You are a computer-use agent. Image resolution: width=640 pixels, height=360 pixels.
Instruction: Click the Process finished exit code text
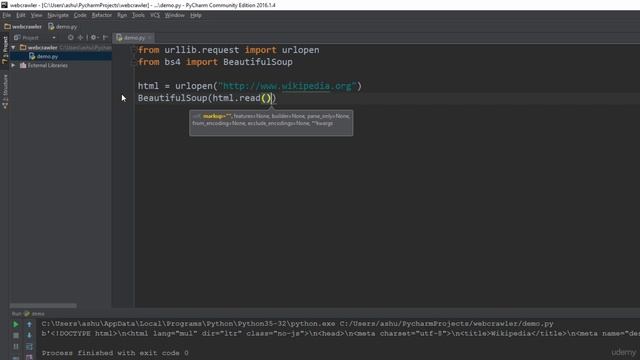(115, 353)
